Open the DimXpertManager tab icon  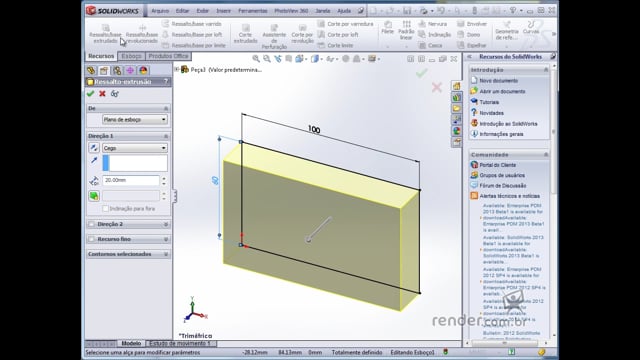pyautogui.click(x=130, y=71)
